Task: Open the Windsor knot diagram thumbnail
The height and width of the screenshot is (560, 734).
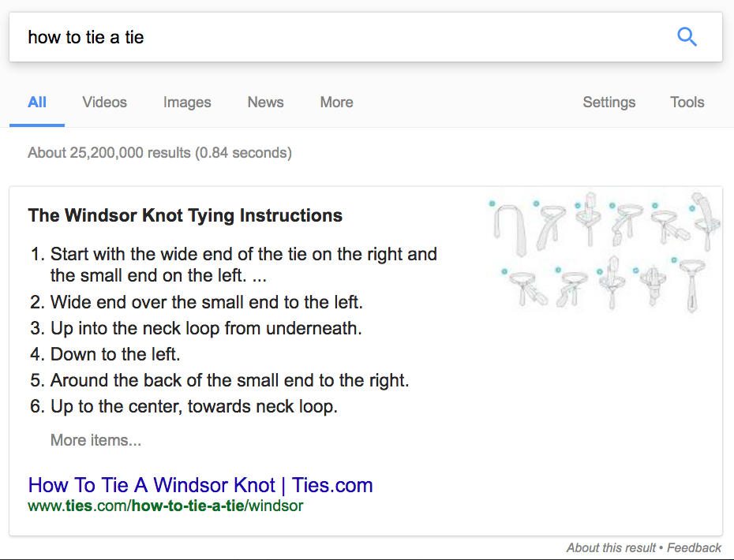Action: coord(603,252)
